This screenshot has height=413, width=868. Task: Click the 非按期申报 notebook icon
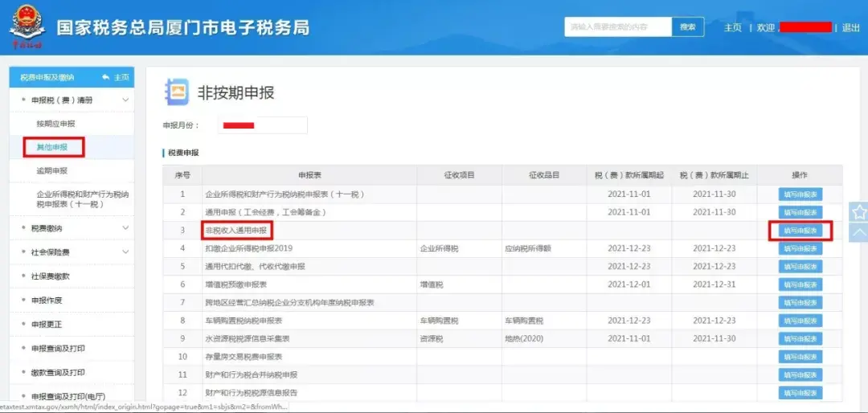pos(177,92)
